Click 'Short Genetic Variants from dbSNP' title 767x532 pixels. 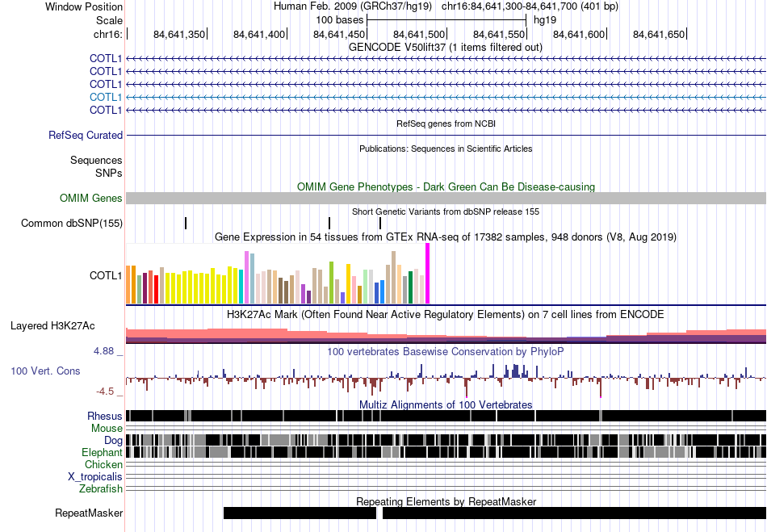point(446,212)
